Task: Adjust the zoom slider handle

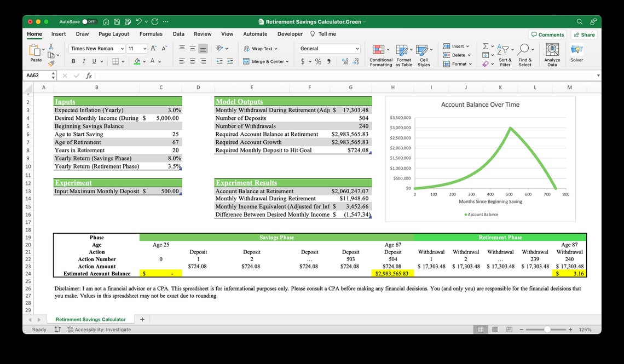Action: point(547,330)
